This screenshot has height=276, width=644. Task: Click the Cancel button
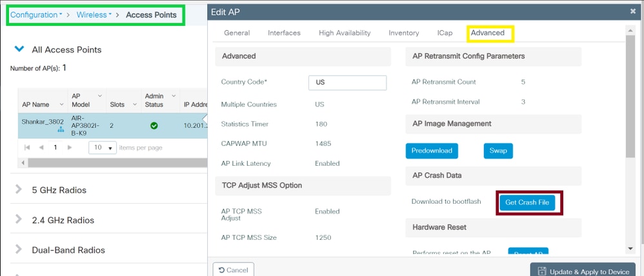[x=234, y=270]
